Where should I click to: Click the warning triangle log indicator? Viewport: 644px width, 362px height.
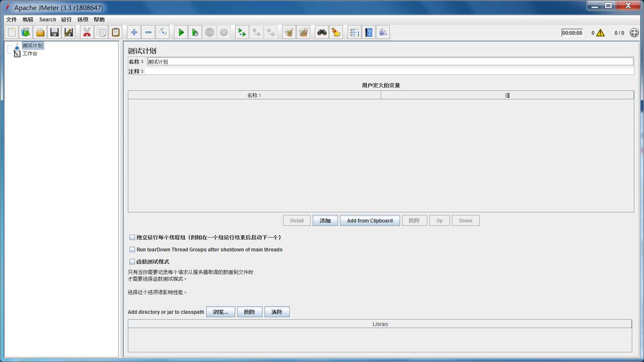pyautogui.click(x=600, y=33)
